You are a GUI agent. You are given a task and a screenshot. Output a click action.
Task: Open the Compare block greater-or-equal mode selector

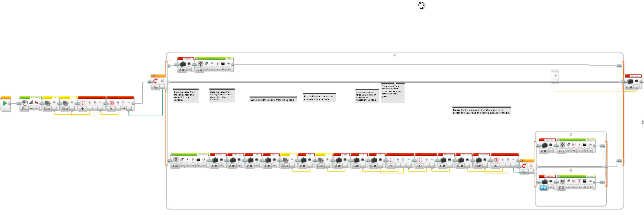111,109
